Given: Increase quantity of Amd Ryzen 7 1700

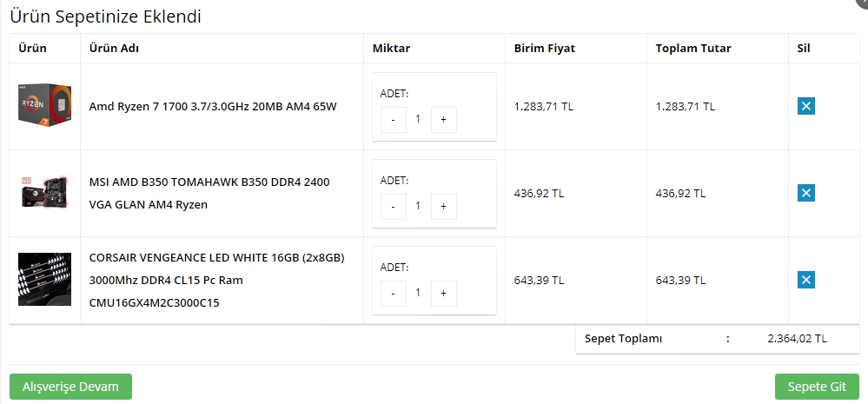Looking at the screenshot, I should [443, 120].
